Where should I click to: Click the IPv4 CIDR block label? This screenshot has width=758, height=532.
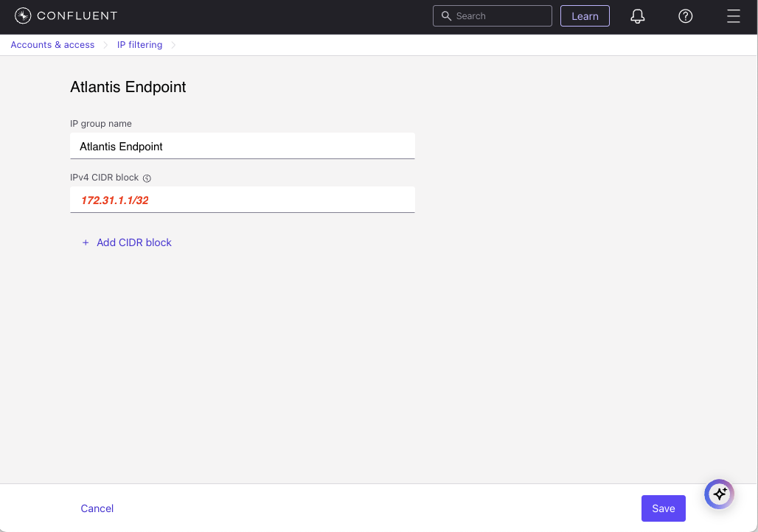(x=105, y=178)
